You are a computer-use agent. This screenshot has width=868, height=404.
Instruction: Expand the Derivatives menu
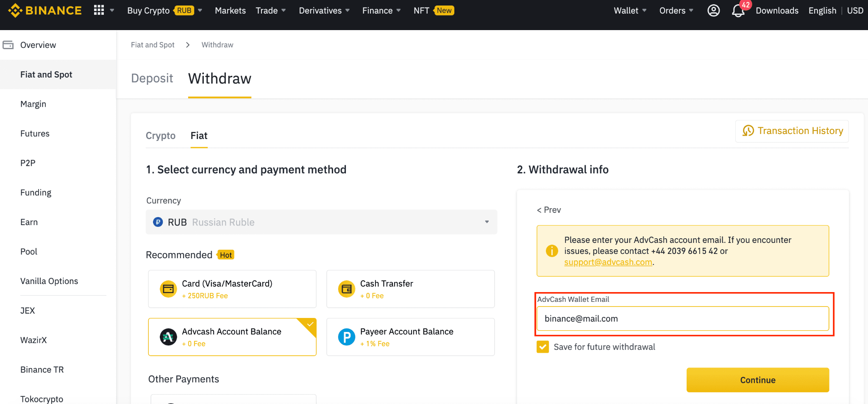pyautogui.click(x=324, y=11)
